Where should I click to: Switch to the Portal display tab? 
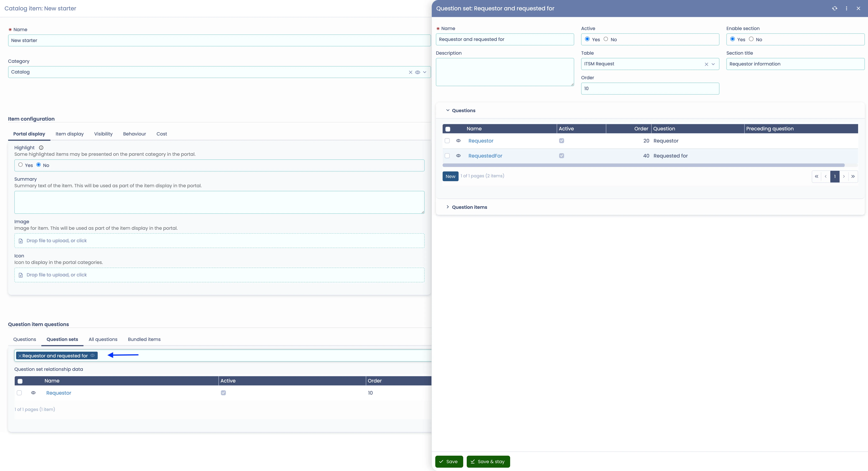pos(29,134)
